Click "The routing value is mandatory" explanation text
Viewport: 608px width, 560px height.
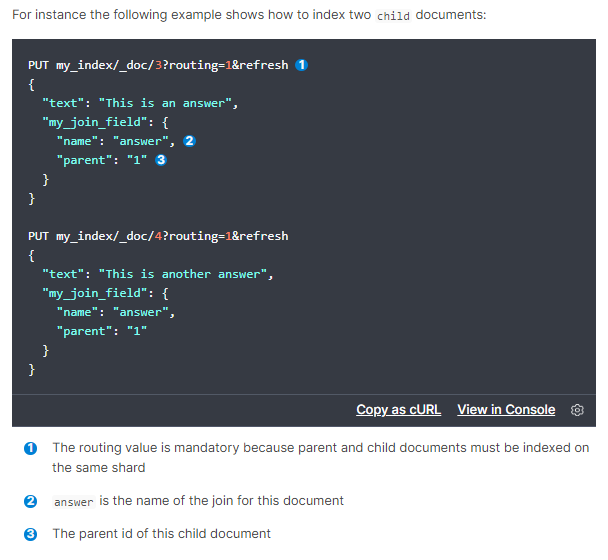point(321,458)
